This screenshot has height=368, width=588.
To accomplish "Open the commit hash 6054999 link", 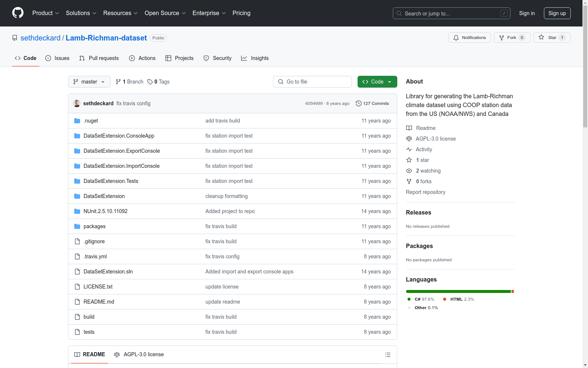I will coord(314,103).
